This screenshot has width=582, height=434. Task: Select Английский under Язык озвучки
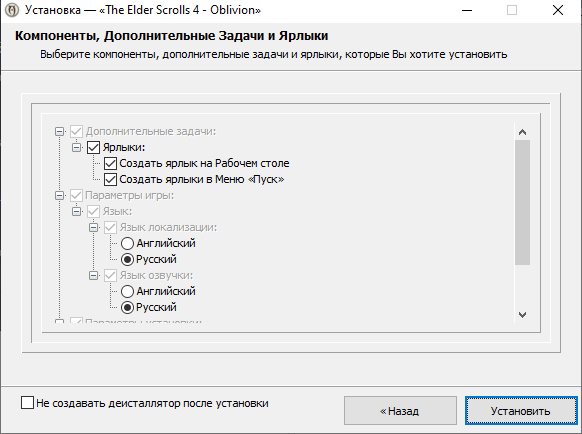pyautogui.click(x=127, y=291)
